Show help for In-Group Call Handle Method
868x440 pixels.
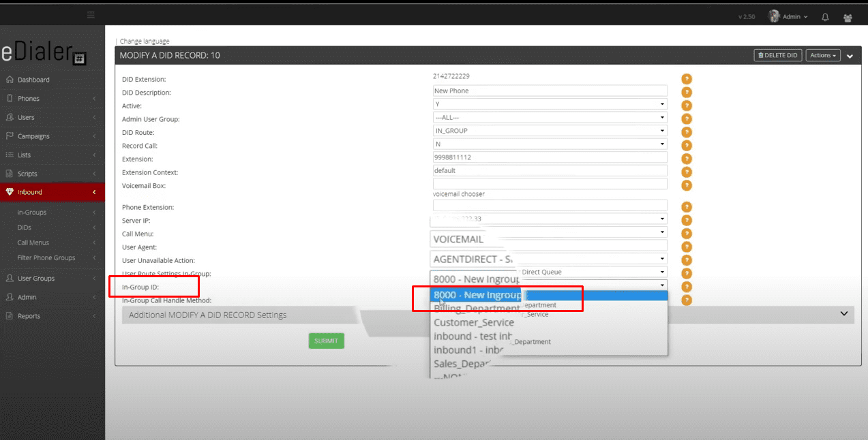(687, 300)
